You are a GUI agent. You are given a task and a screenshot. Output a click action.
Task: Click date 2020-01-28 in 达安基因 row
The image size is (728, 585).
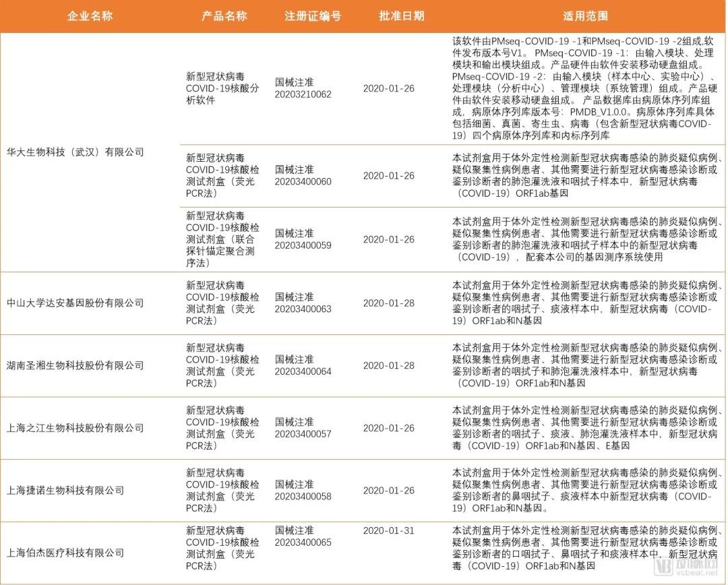389,303
